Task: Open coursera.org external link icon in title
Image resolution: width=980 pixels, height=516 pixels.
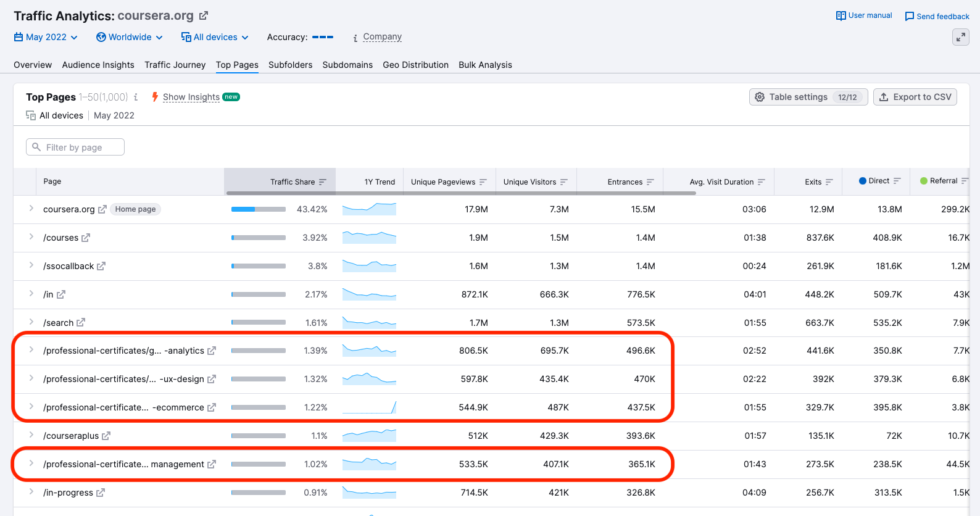Action: [204, 15]
